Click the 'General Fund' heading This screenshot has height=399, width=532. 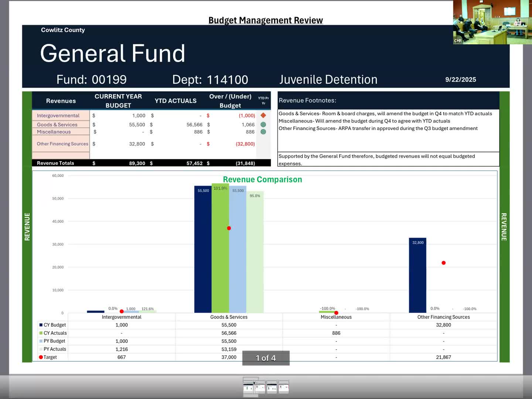click(113, 53)
